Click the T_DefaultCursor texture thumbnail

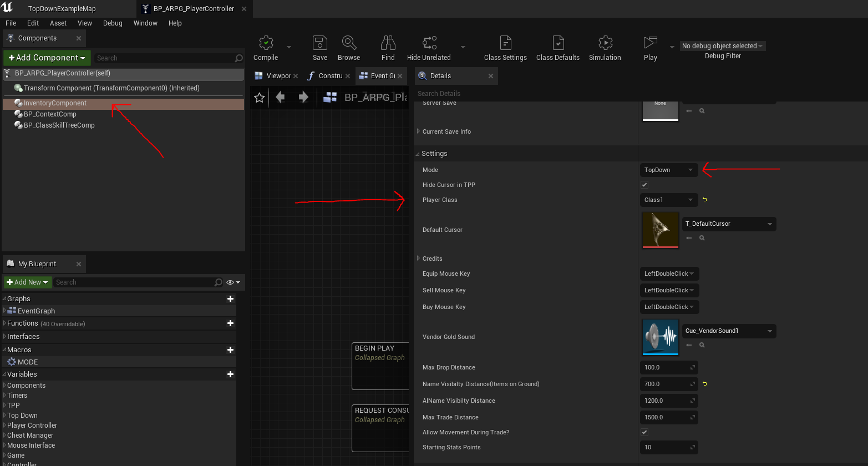click(660, 230)
